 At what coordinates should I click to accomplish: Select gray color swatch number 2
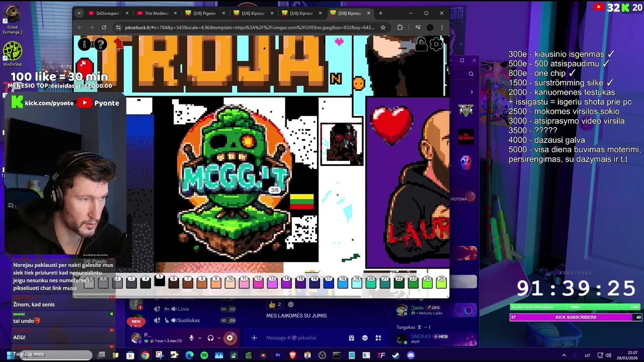pos(117,282)
